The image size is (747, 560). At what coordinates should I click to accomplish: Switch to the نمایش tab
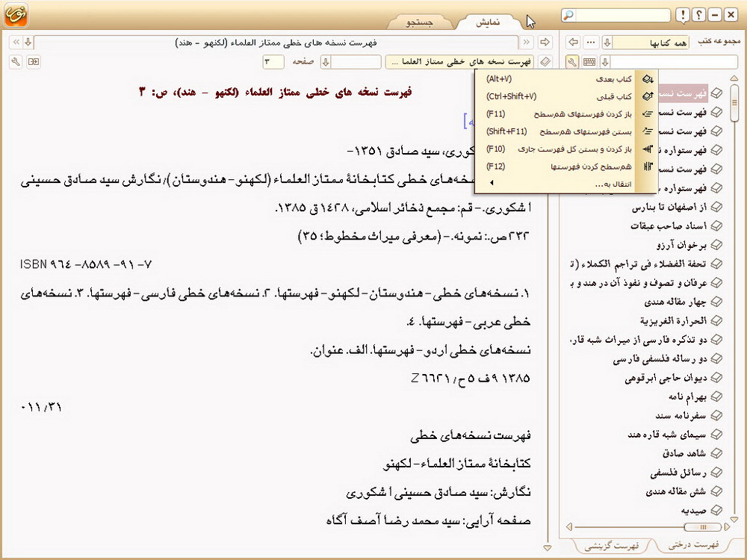click(489, 22)
